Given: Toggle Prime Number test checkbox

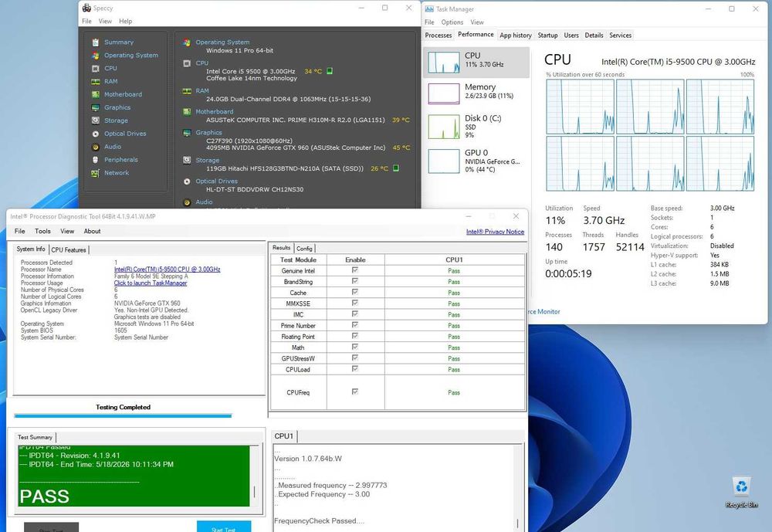Looking at the screenshot, I should click(x=355, y=325).
